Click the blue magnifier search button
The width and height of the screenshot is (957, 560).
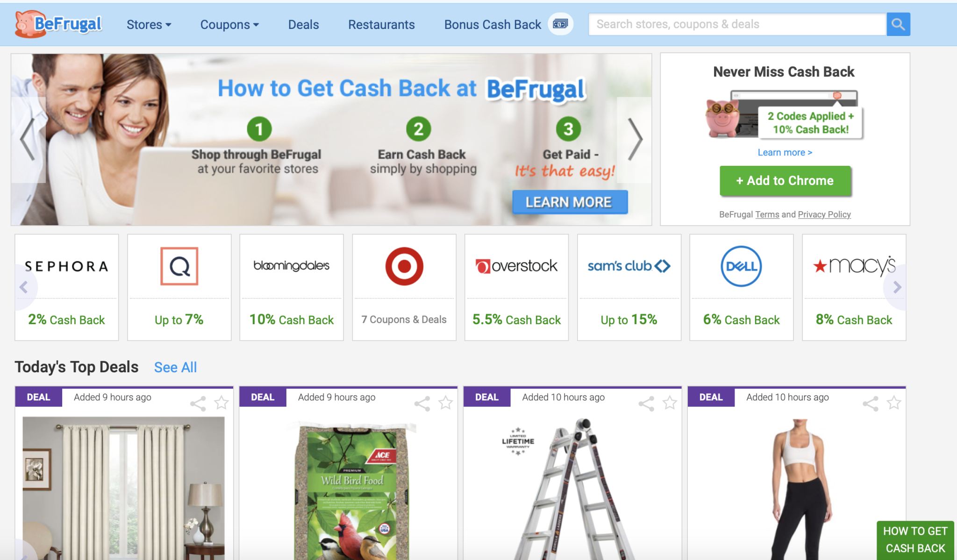(x=898, y=24)
